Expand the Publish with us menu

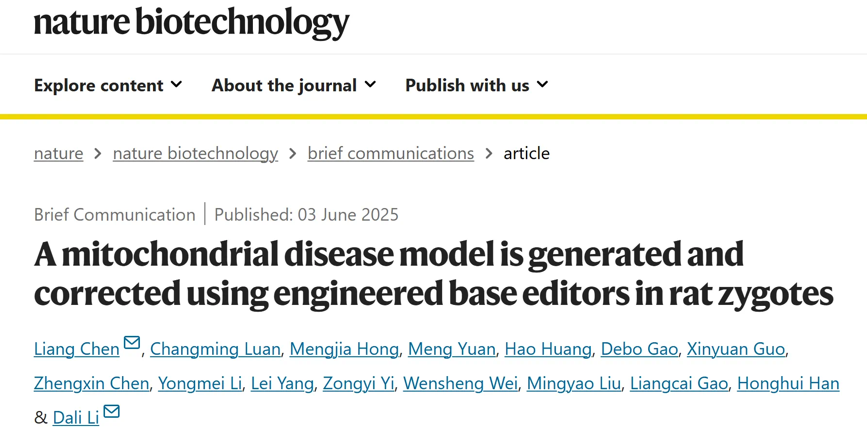point(477,85)
